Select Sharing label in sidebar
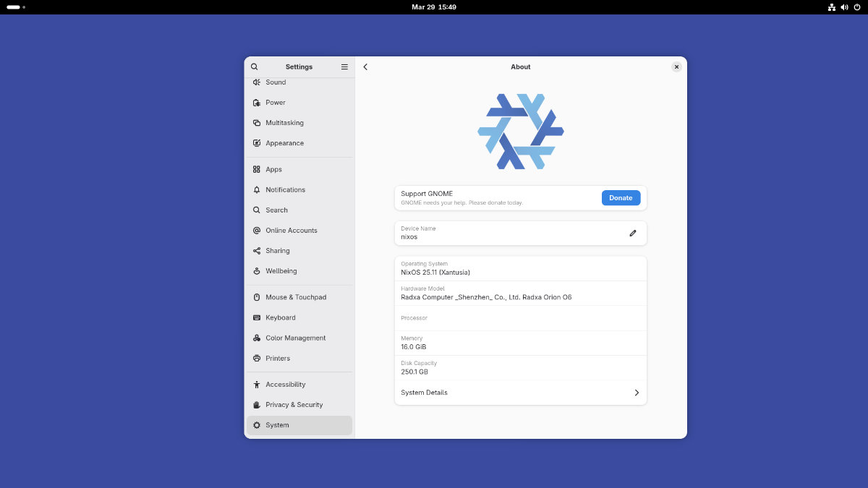868x488 pixels. point(278,251)
